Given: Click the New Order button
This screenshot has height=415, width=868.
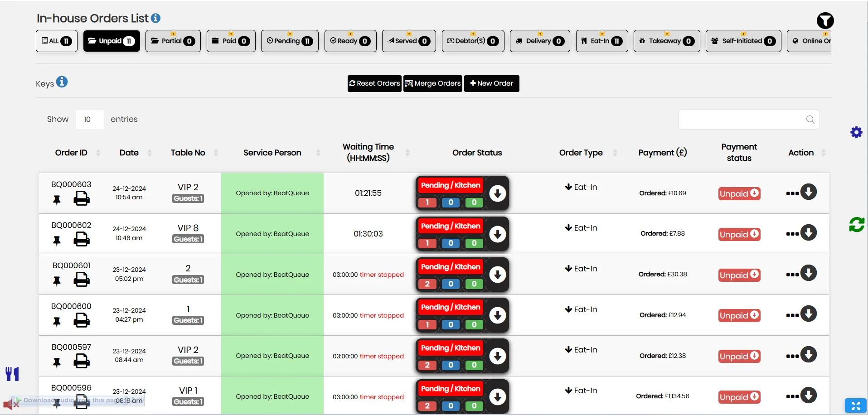Looking at the screenshot, I should coord(491,83).
